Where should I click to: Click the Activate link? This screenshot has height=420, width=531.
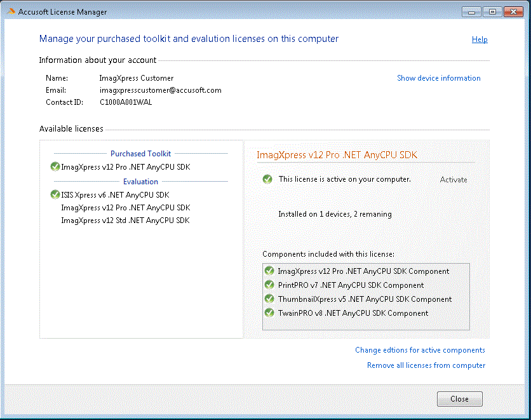(x=454, y=180)
